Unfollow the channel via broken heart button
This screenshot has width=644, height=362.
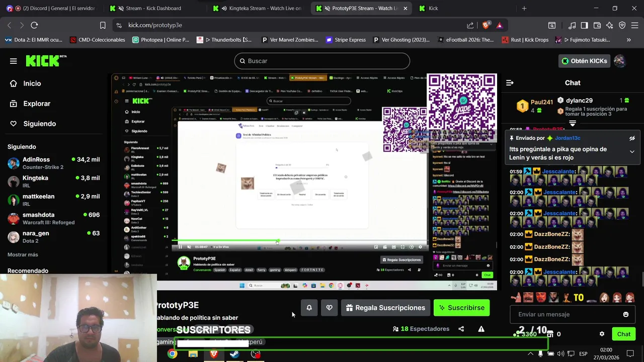[x=329, y=308]
